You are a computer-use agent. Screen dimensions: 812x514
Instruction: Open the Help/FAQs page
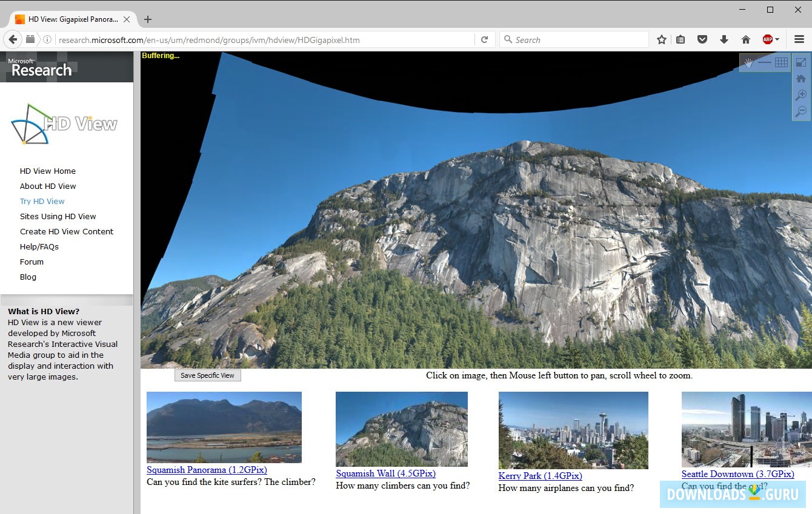(39, 247)
